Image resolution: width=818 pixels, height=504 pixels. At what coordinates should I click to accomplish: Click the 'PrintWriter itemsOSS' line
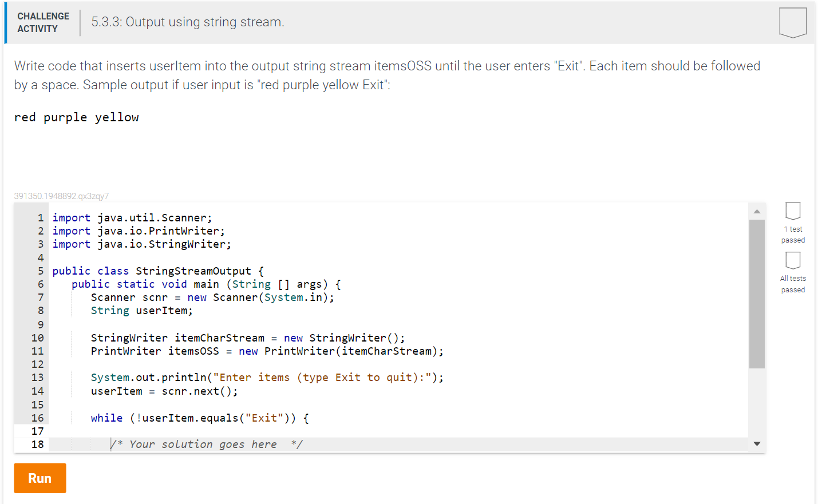tap(267, 351)
